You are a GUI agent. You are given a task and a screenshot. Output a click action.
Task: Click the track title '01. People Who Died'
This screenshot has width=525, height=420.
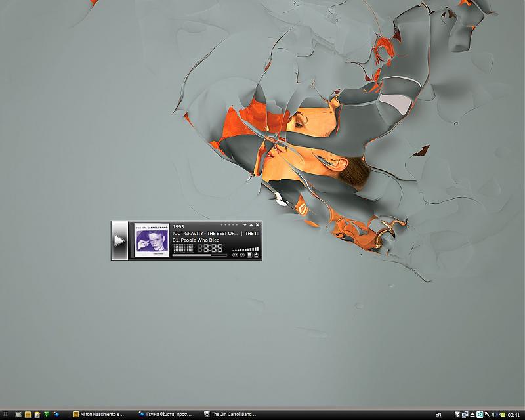(196, 240)
